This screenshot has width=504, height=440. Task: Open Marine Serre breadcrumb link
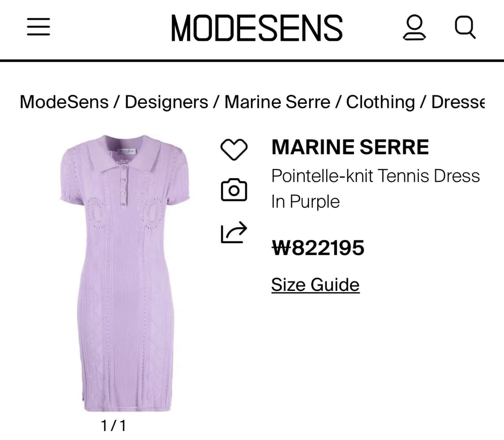pyautogui.click(x=277, y=102)
